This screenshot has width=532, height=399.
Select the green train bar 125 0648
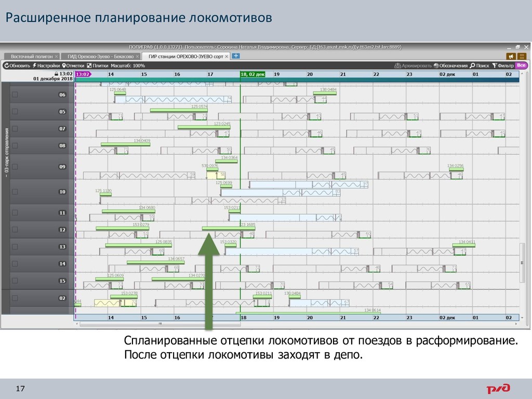tap(120, 93)
